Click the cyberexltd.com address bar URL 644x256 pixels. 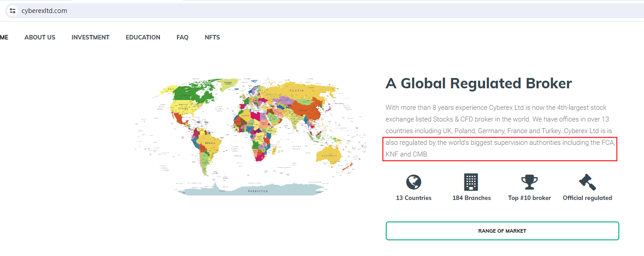tap(44, 11)
